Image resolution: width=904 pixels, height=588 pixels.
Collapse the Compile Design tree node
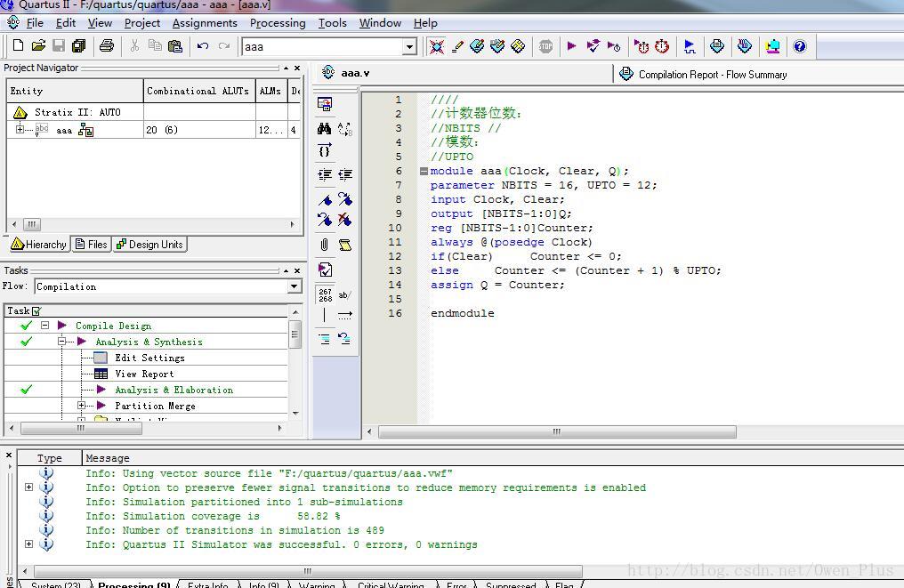44,326
